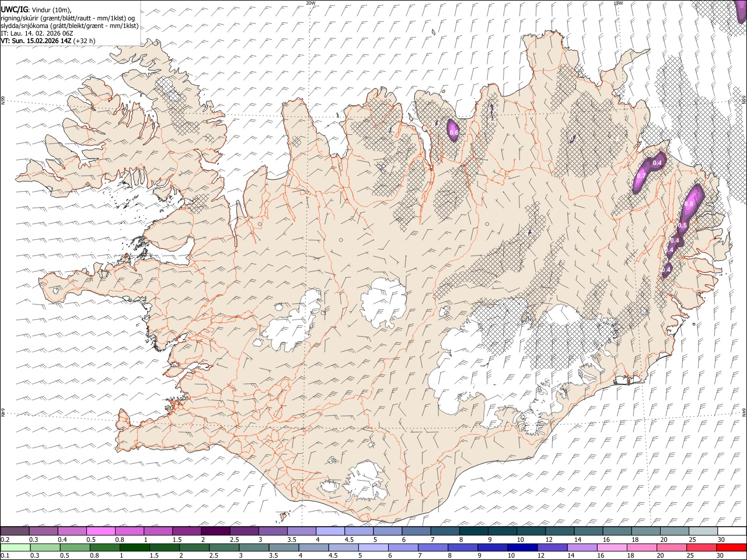The image size is (747, 560).
Task: Click the bright pink 0.5 swatch in upper scale
Action: pyautogui.click(x=100, y=531)
